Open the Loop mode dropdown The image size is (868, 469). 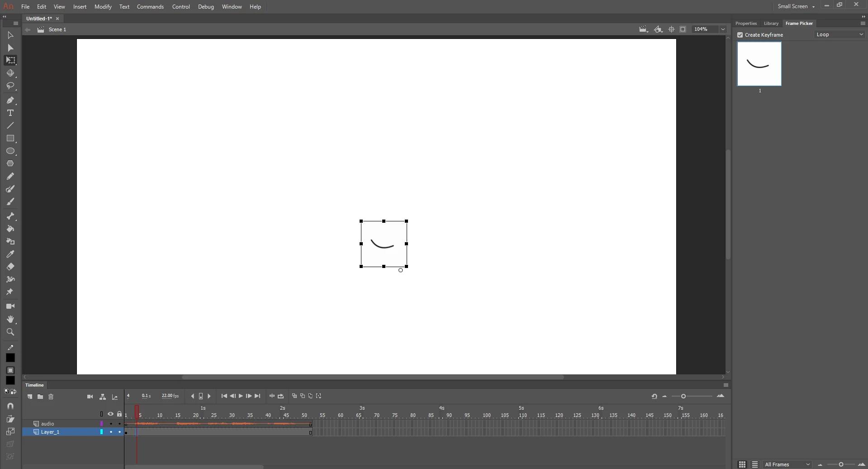(840, 34)
